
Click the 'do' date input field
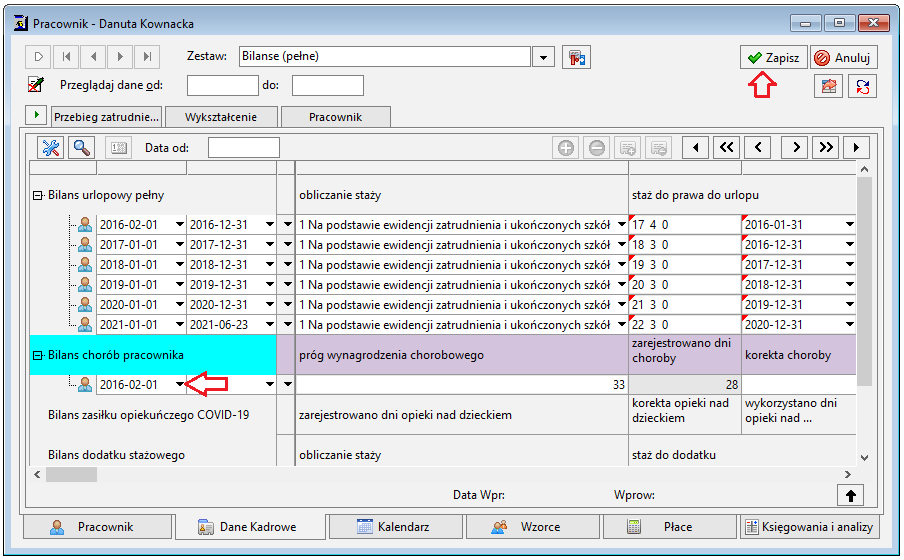point(327,85)
